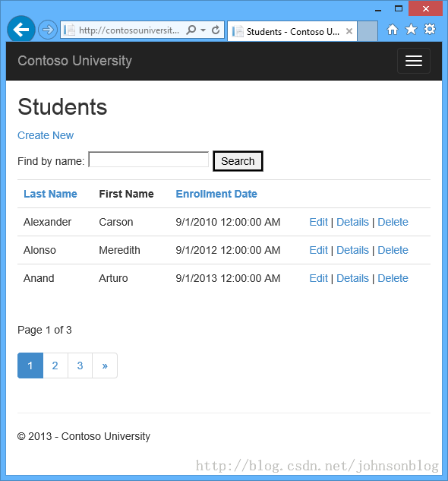Viewport: 448px width, 481px height.
Task: Expand the address bar dropdown arrow
Action: [203, 30]
